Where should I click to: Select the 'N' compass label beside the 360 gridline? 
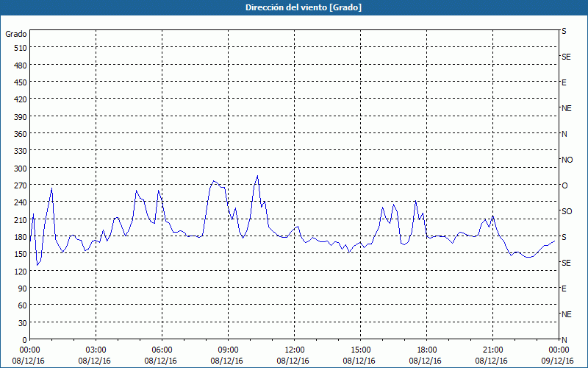coord(564,134)
